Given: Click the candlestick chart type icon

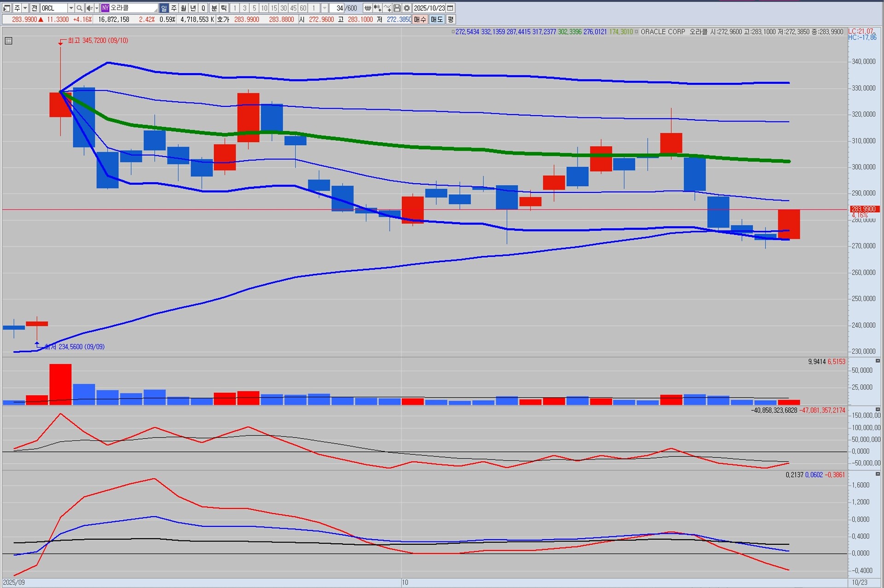Looking at the screenshot, I should tap(377, 8).
